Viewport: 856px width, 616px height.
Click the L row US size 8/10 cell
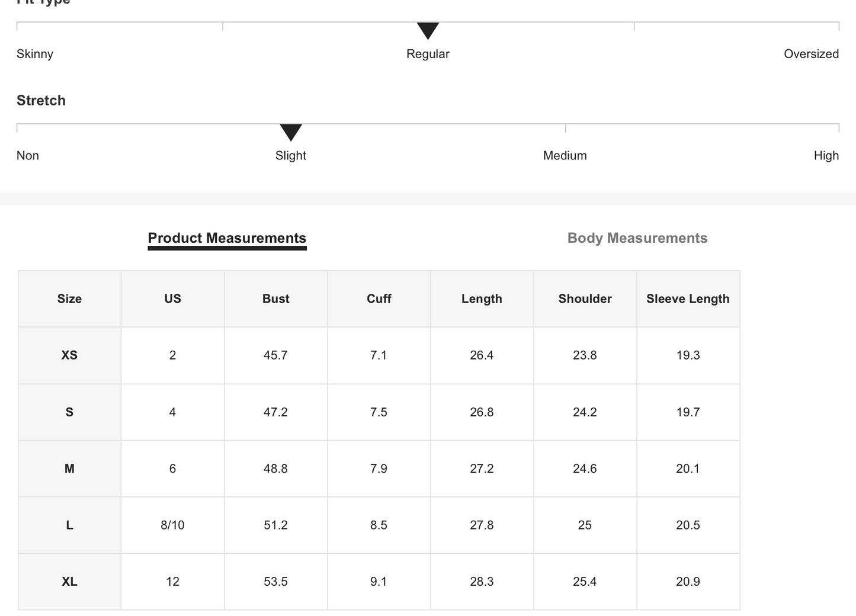[172, 525]
